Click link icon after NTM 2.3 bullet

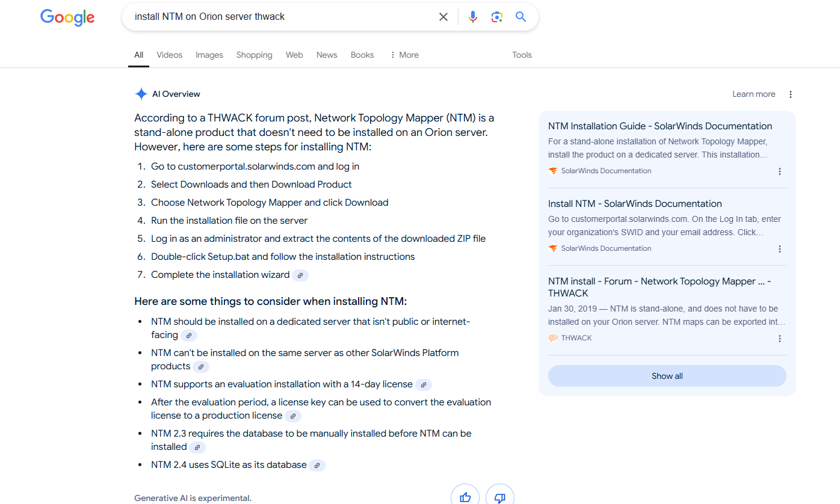click(x=197, y=447)
